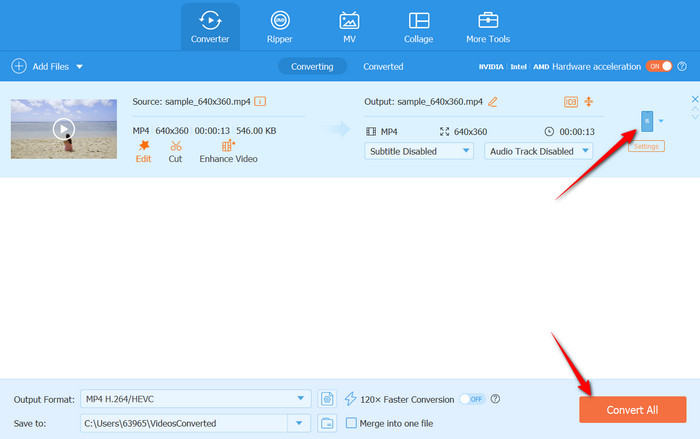The width and height of the screenshot is (700, 439).
Task: Play the beach video thumbnail
Action: [63, 128]
